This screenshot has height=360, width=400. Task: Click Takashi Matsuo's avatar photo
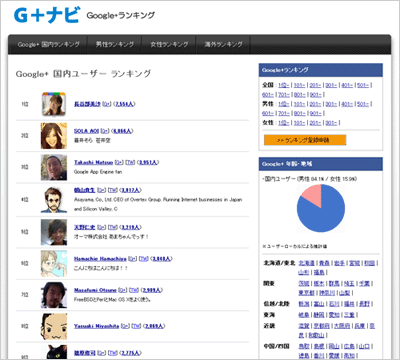tap(54, 167)
